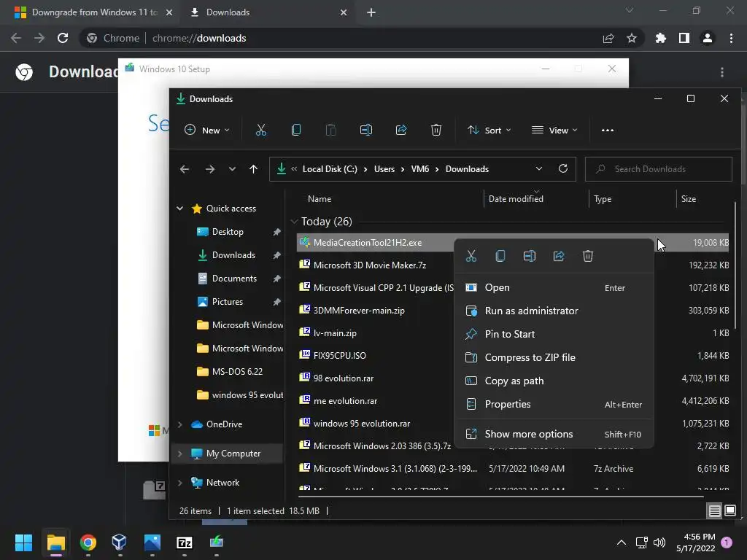Click the Cut icon in the context menu
Image resolution: width=747 pixels, height=560 pixels.
471,256
